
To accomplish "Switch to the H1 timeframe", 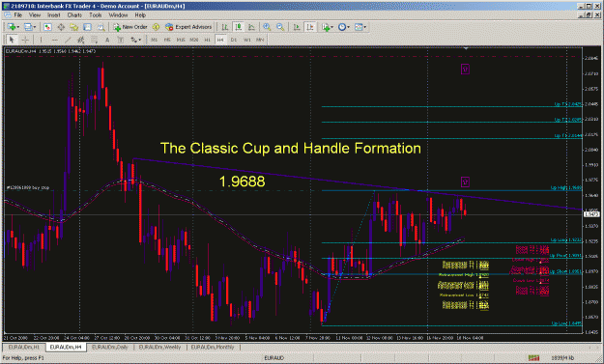I will (x=207, y=40).
